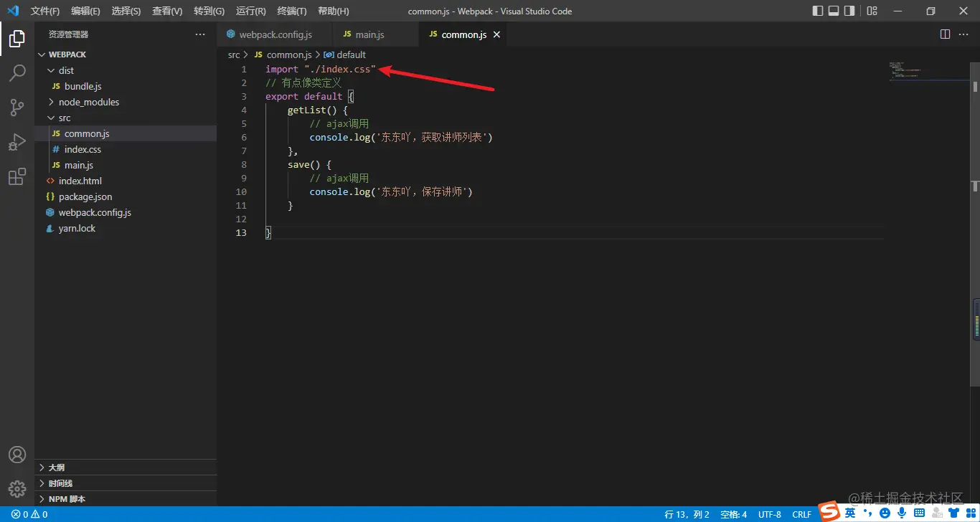
Task: Collapse the dist folder
Action: pos(126,70)
